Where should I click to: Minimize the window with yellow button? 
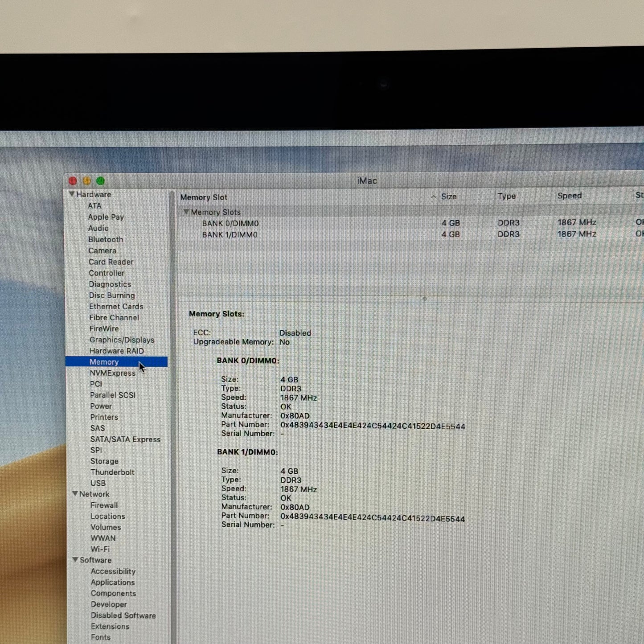coord(86,181)
